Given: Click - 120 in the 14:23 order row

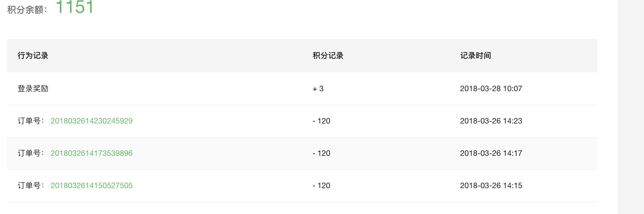Looking at the screenshot, I should pos(321,121).
